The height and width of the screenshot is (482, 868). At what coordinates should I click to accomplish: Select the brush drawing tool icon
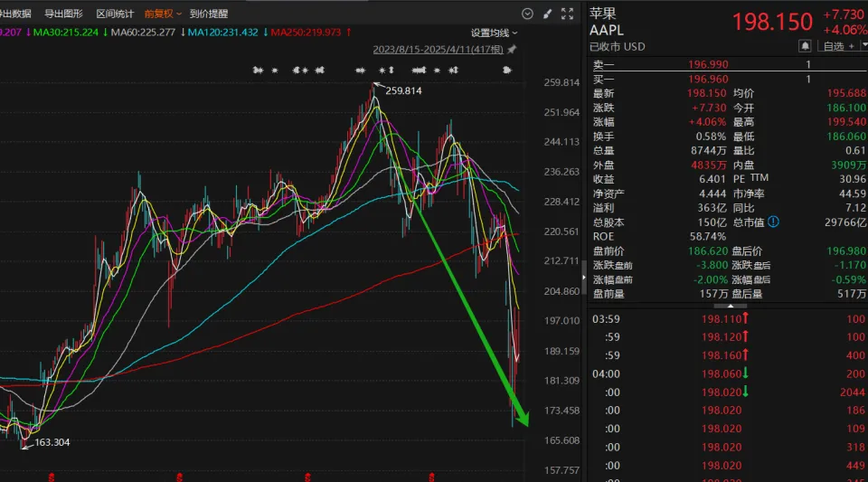pos(548,14)
